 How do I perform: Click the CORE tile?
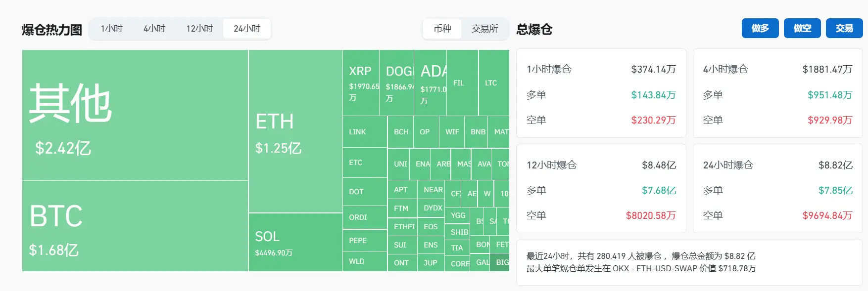point(457,264)
